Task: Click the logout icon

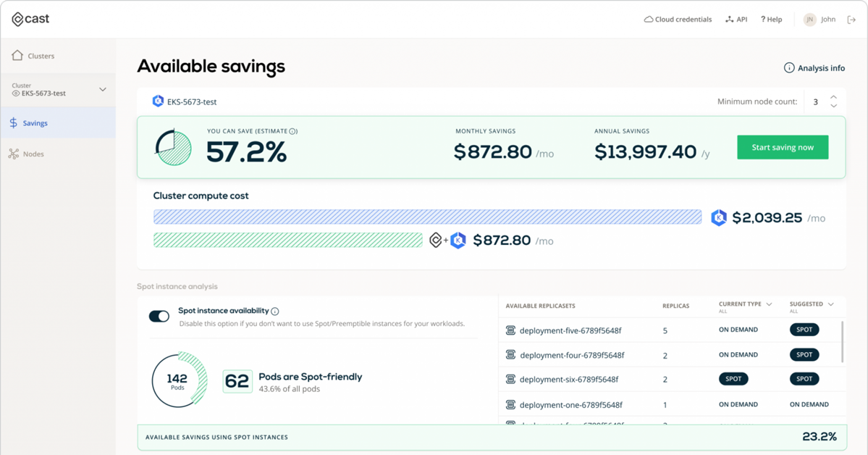Action: [851, 20]
